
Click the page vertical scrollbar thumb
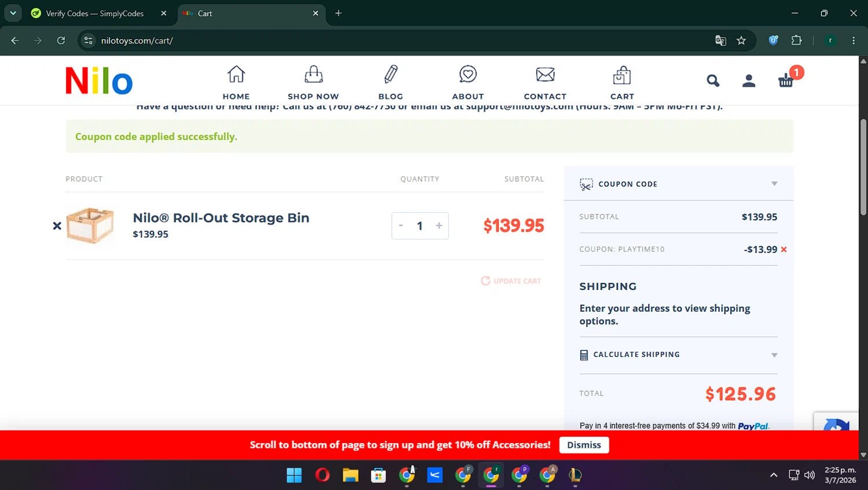[x=863, y=167]
